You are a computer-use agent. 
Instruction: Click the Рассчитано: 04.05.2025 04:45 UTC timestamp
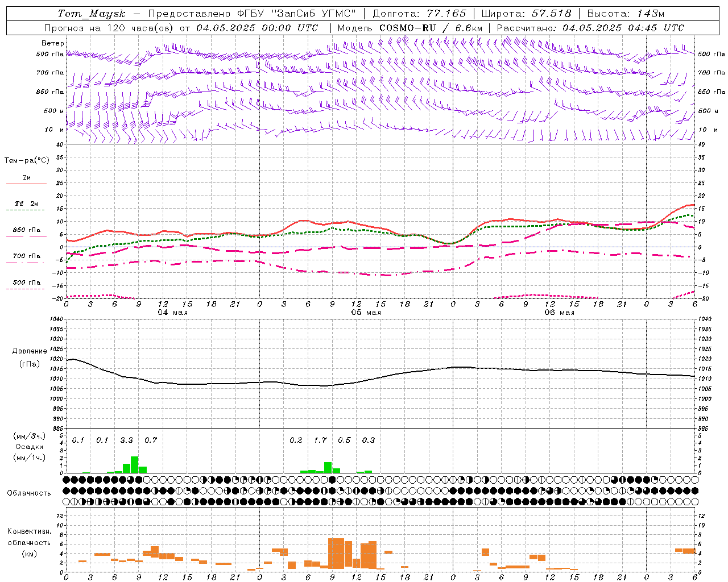(x=590, y=28)
